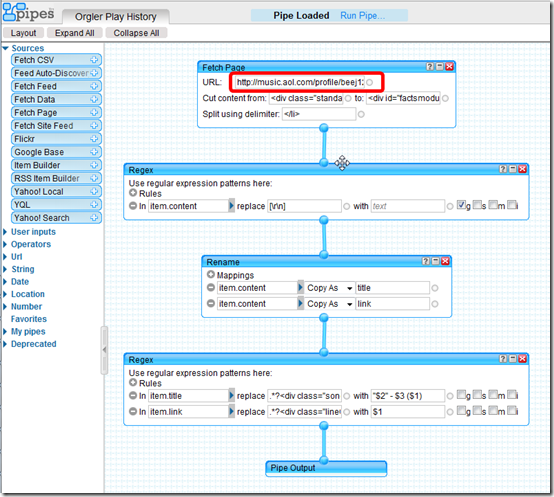Open field picker arrow for item.title
This screenshot has height=497, width=554.
(231, 396)
